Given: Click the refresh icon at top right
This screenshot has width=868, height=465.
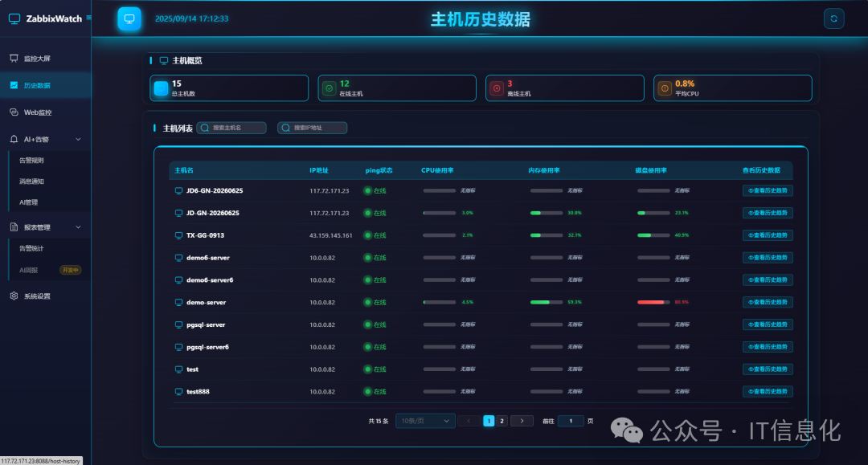Looking at the screenshot, I should 833,18.
